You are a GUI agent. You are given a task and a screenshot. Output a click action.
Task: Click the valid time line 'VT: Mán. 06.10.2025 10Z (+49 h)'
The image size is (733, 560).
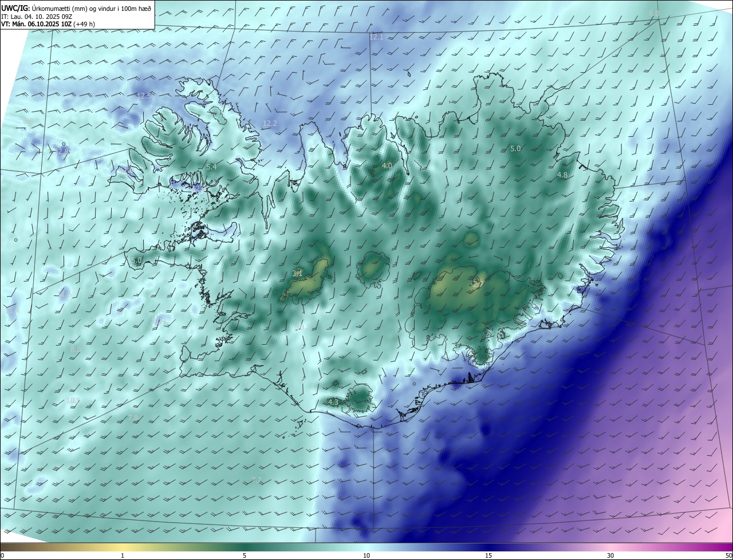pos(48,25)
